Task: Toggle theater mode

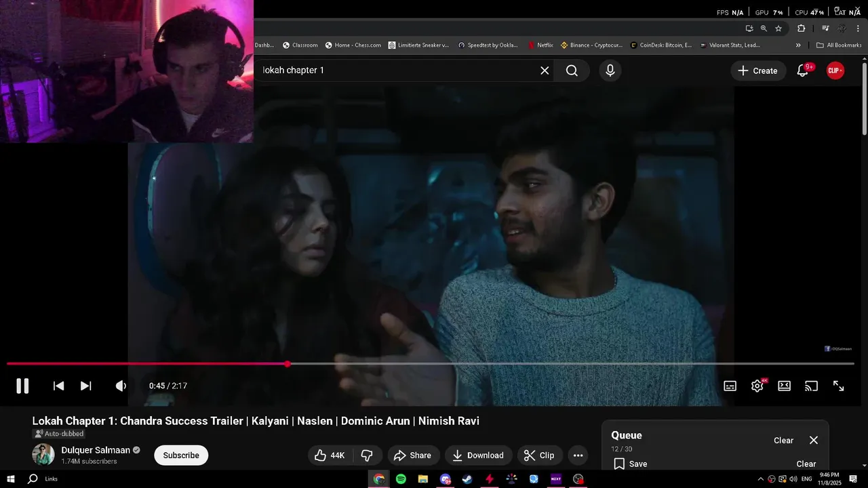Action: [x=784, y=386]
